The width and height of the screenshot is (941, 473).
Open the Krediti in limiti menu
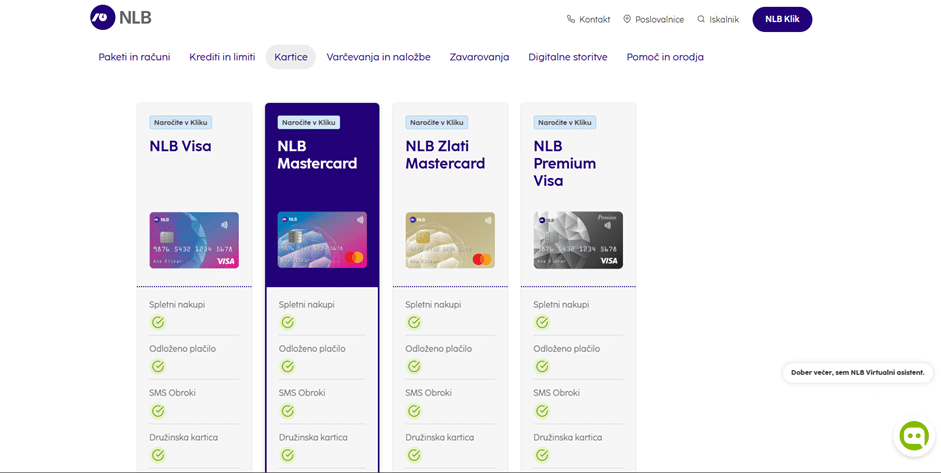[x=222, y=57]
